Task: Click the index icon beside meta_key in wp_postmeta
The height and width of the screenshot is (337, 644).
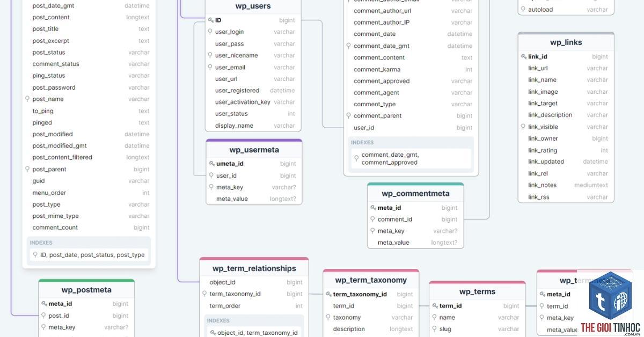Action: [44, 327]
